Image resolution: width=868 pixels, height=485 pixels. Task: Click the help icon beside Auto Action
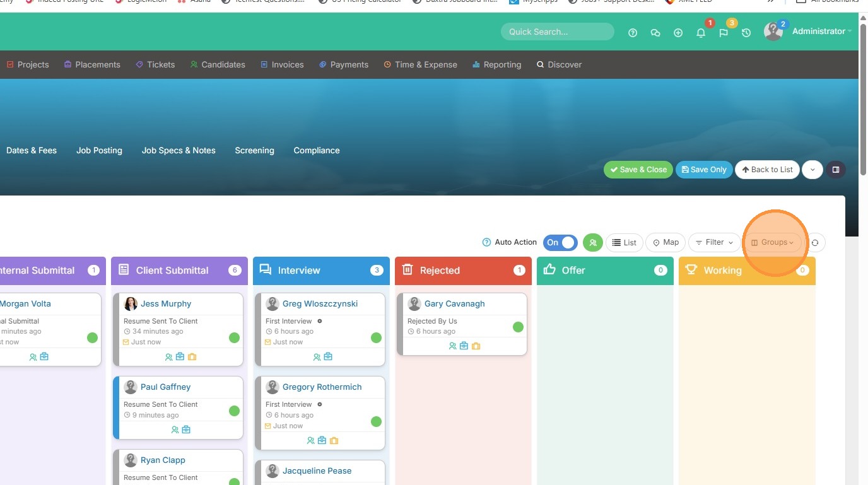coord(486,242)
